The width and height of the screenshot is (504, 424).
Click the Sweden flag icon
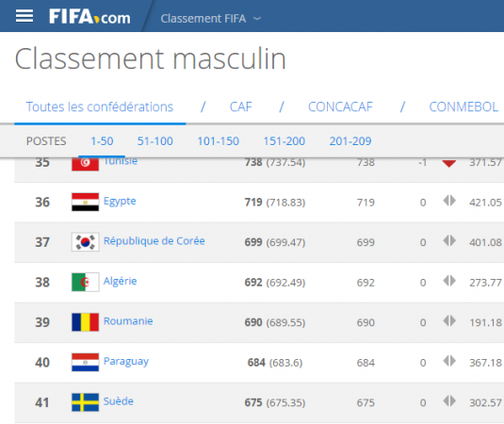point(85,402)
